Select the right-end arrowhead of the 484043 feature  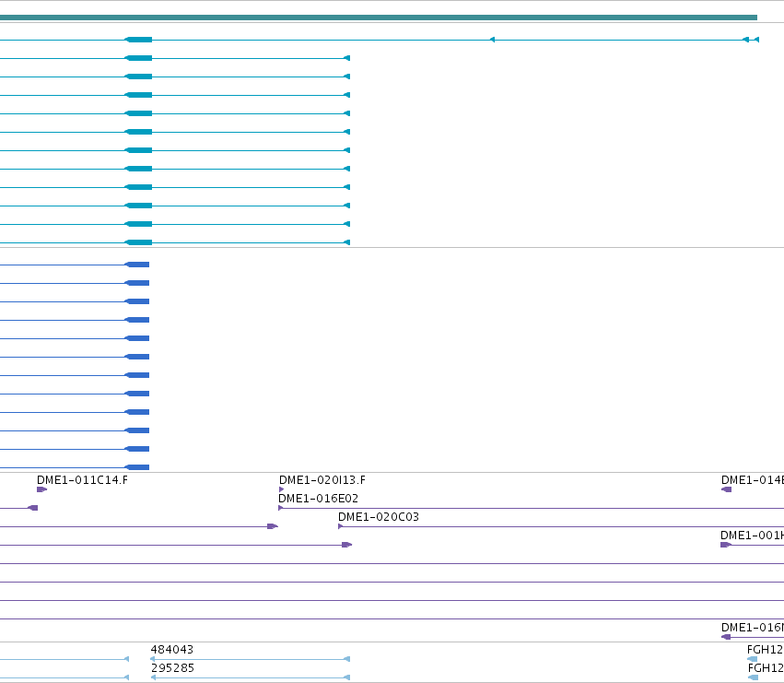347,659
